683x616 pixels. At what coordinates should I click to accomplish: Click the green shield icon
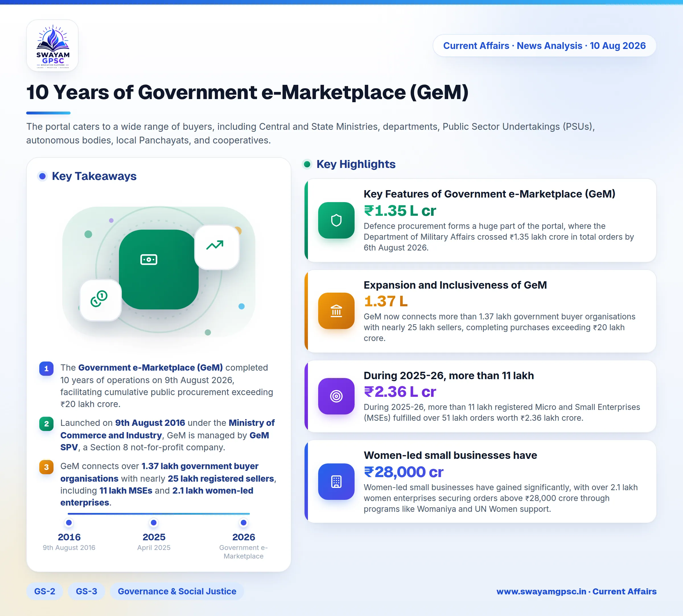[x=336, y=220]
